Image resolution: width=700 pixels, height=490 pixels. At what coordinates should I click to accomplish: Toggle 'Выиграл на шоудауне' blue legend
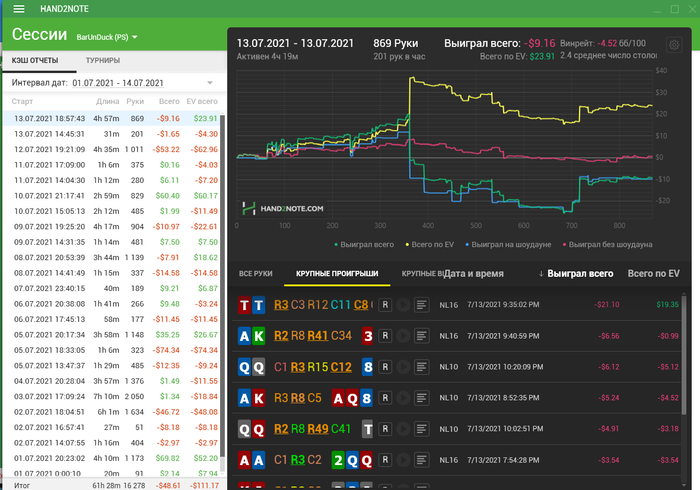[x=508, y=245]
